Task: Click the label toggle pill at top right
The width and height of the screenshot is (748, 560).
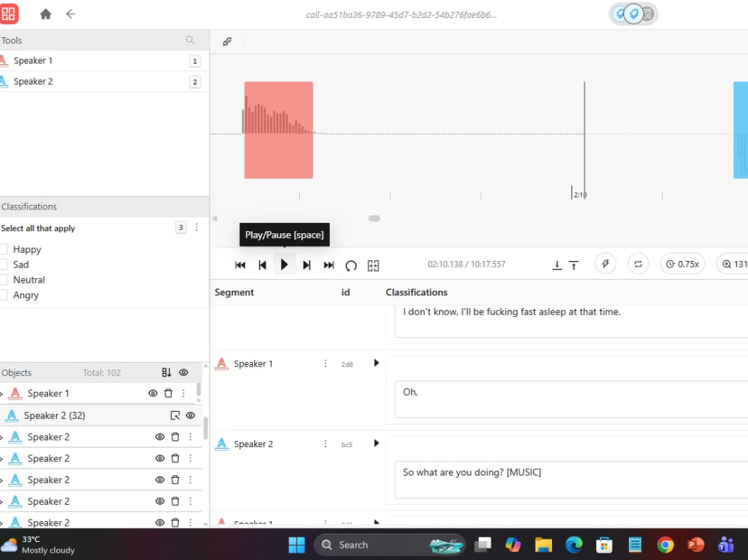Action: coord(634,14)
